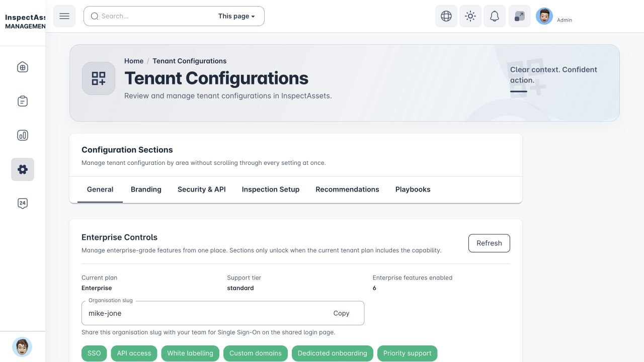Open notifications bell
The height and width of the screenshot is (362, 644).
(495, 16)
